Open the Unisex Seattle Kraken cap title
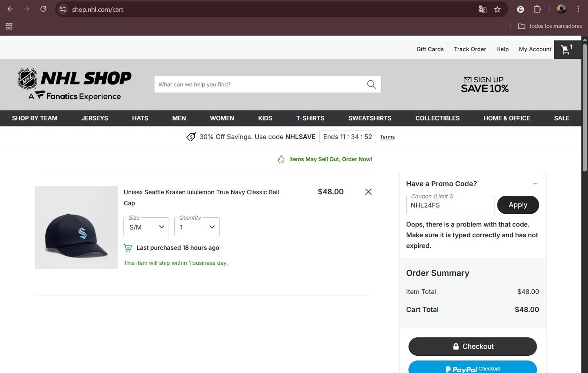The image size is (588, 373). coord(201,197)
